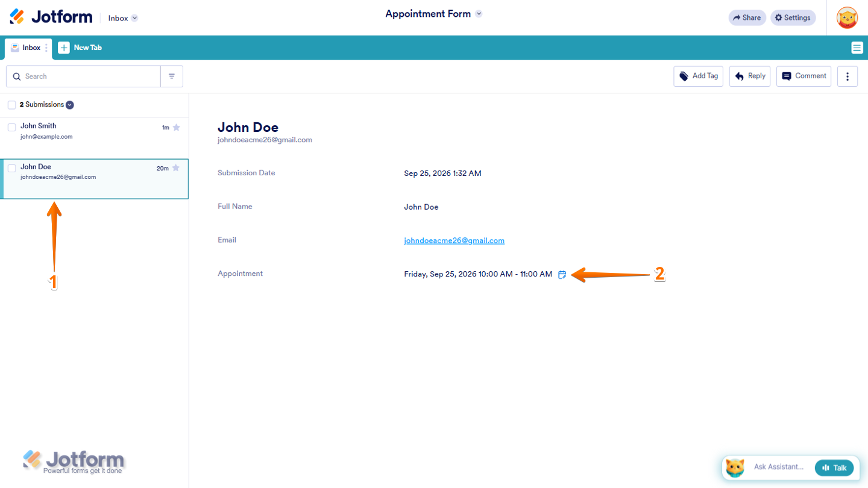This screenshot has height=488, width=868.
Task: Check the John Doe submission checkbox
Action: coord(12,168)
